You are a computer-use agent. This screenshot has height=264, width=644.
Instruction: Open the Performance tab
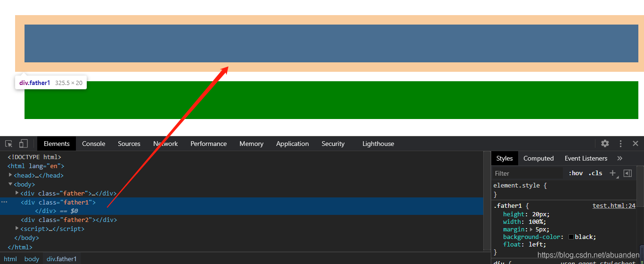click(x=208, y=144)
